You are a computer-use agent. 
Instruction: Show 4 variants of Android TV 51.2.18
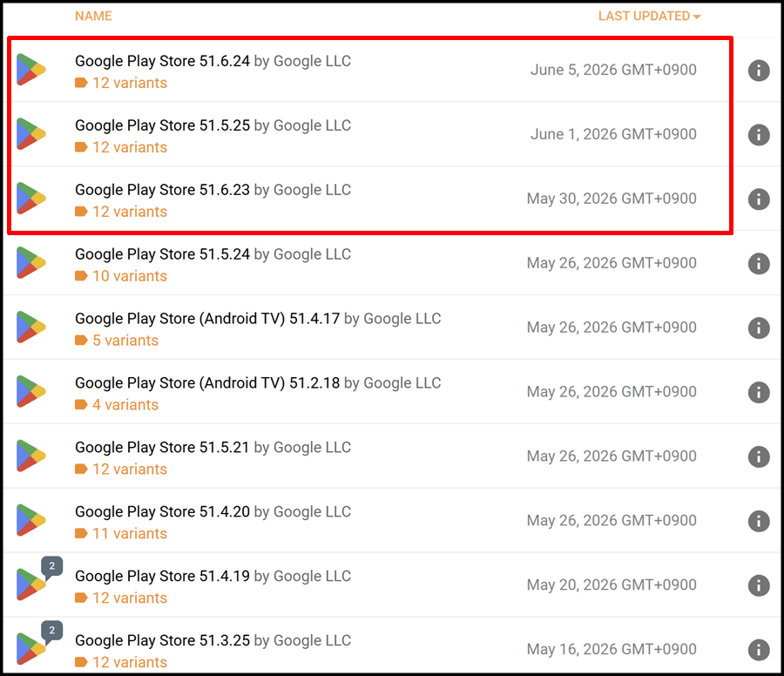tap(117, 405)
